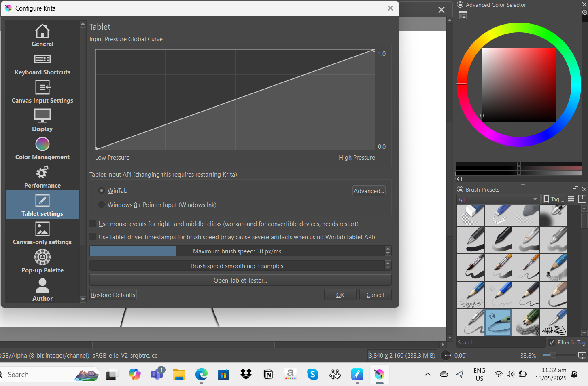Open the brush resource storage icon
Viewport: 588px width, 386px height.
tap(582, 199)
